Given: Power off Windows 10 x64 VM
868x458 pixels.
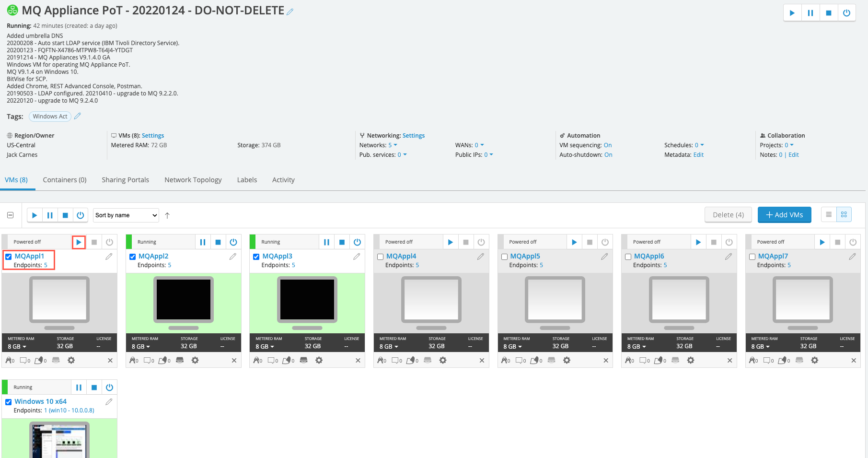Looking at the screenshot, I should pyautogui.click(x=110, y=388).
